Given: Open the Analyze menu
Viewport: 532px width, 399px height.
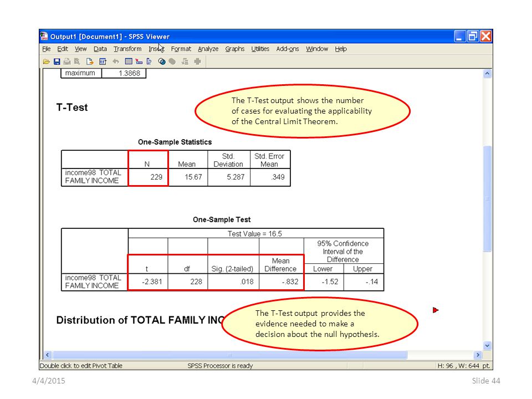Looking at the screenshot, I should point(208,49).
